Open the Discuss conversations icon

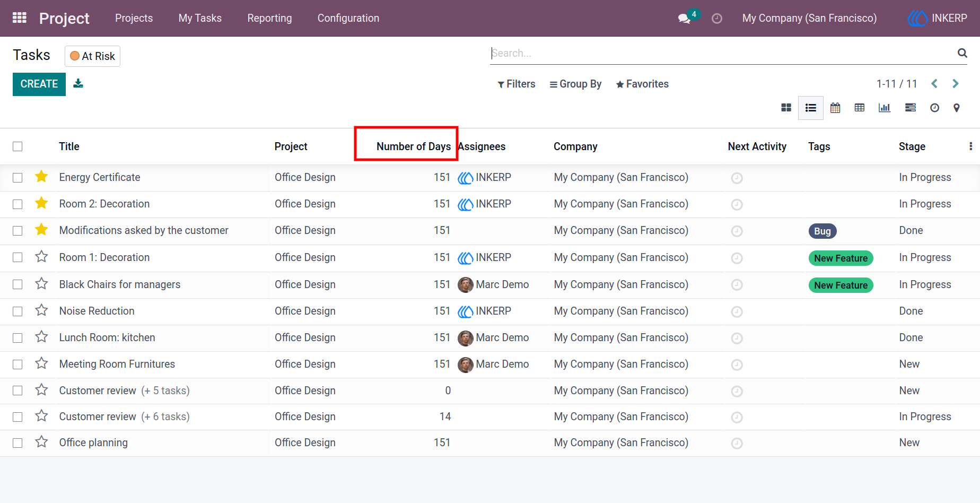(684, 19)
